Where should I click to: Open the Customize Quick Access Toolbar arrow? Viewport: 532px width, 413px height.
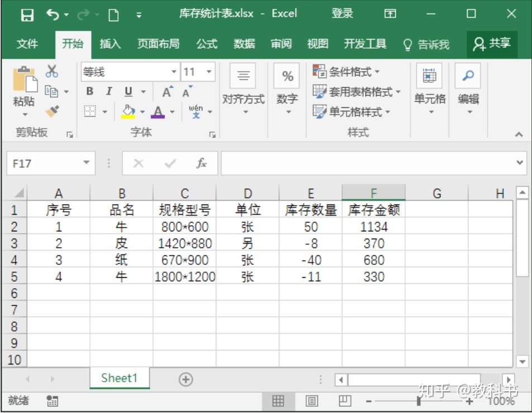pos(139,15)
